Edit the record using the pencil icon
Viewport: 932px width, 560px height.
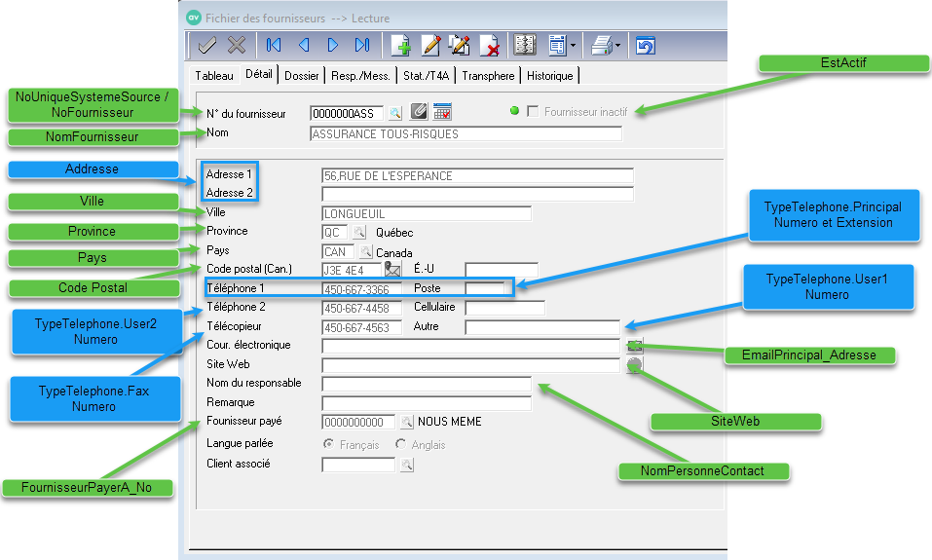pyautogui.click(x=430, y=45)
